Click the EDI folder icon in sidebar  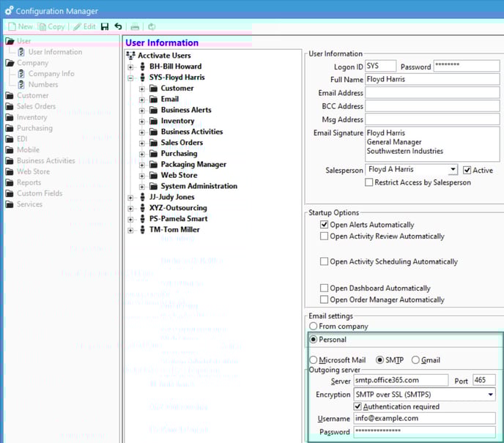coord(10,139)
